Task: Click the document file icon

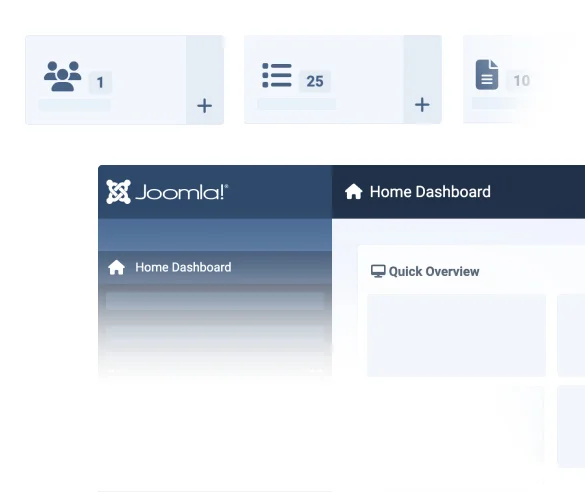Action: (487, 75)
